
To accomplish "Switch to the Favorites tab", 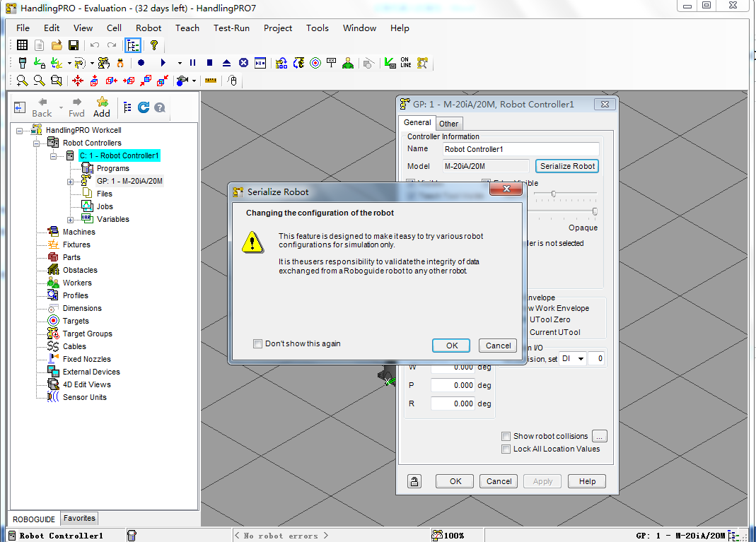I will coord(79,518).
